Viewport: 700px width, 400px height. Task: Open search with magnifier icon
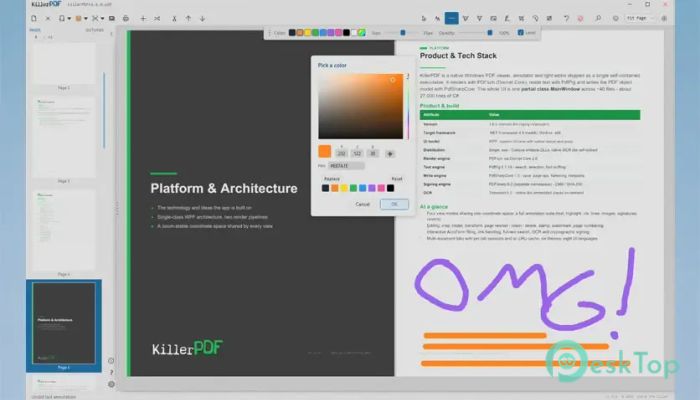598,18
